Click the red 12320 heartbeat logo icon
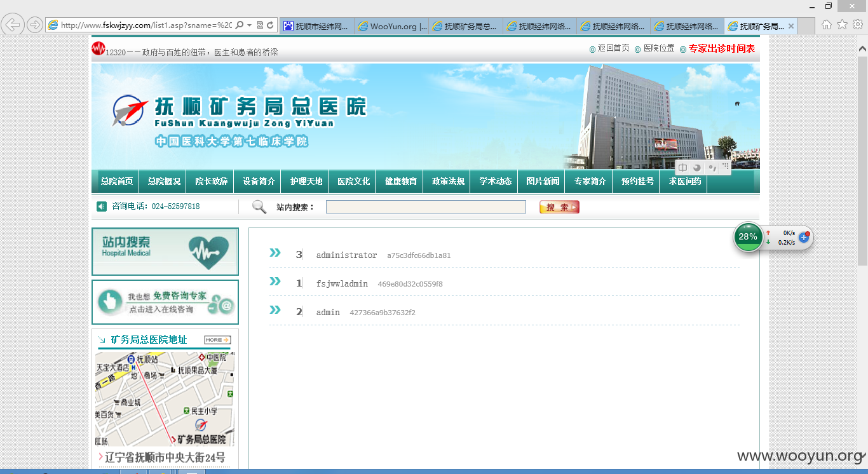Image resolution: width=868 pixels, height=474 pixels. 98,48
